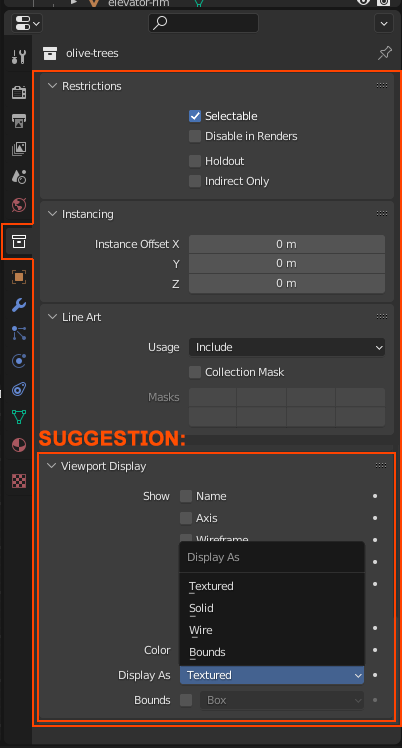Enable the Bounds checkbox
This screenshot has height=748, width=402.
186,700
